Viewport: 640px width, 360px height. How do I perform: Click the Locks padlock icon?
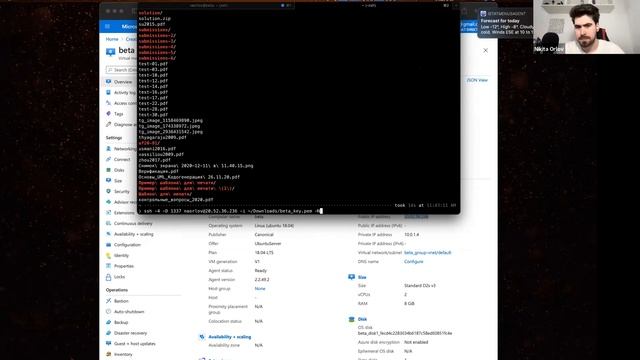[109, 277]
